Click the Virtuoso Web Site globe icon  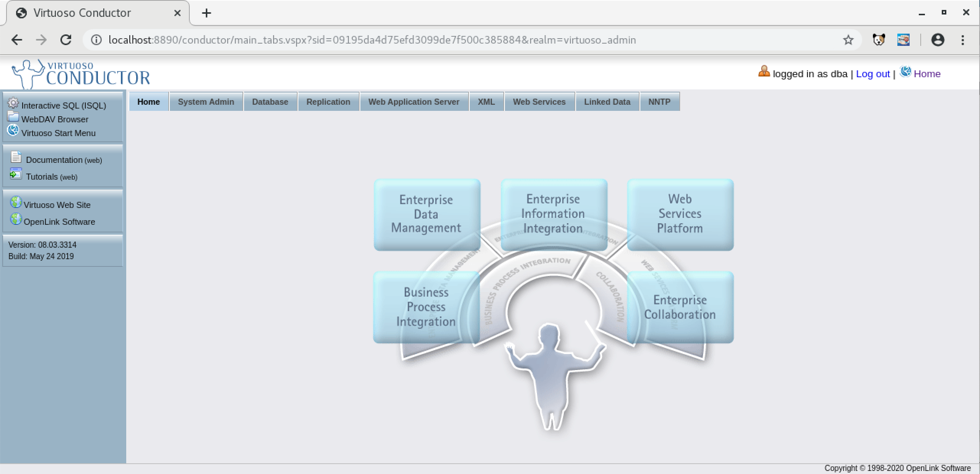[x=16, y=202]
